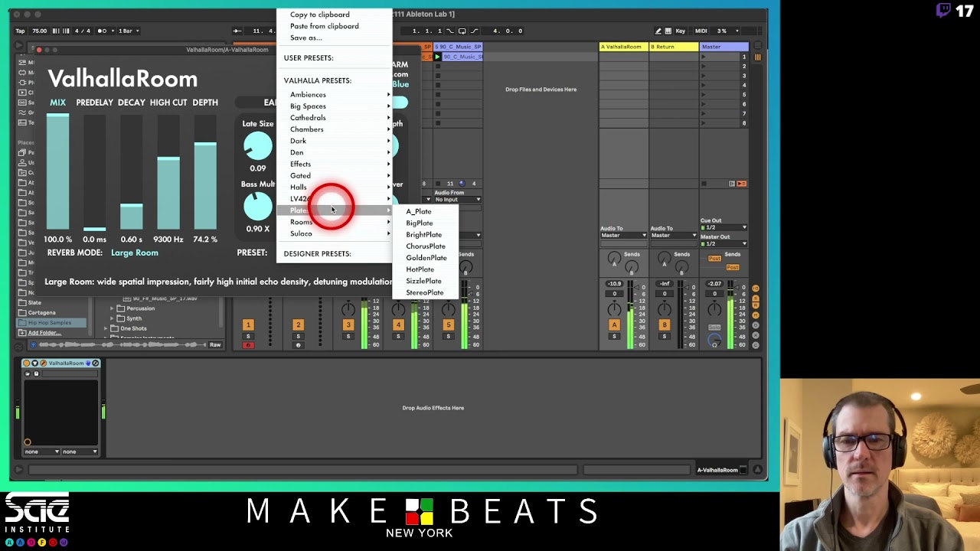Open the 1 Bar quantization dropdown
This screenshot has height=551, width=980.
129,31
